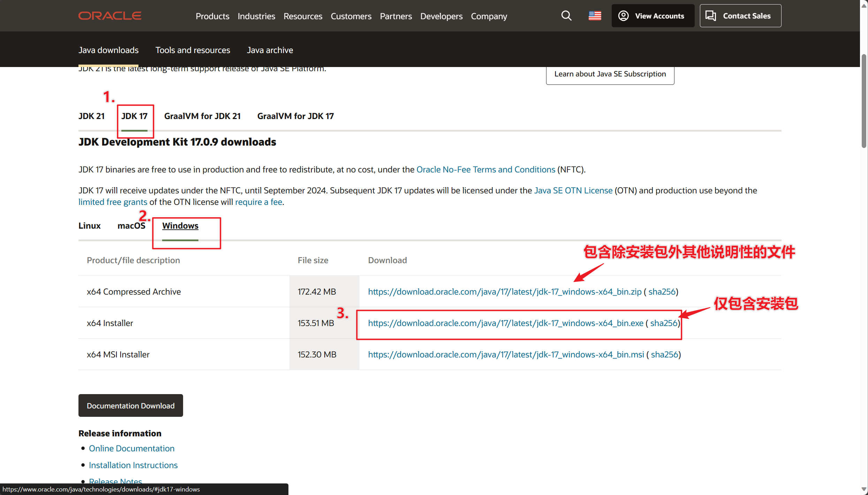Viewport: 868px width, 495px height.
Task: Expand the Resources navigation menu
Action: click(302, 16)
